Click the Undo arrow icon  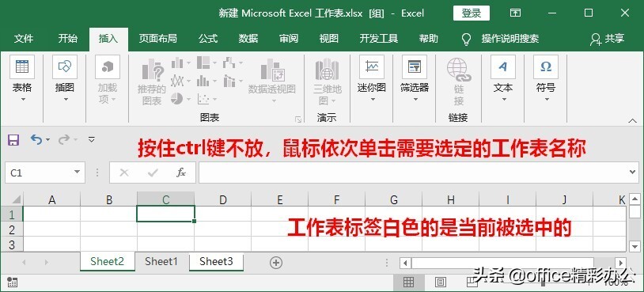coord(36,139)
